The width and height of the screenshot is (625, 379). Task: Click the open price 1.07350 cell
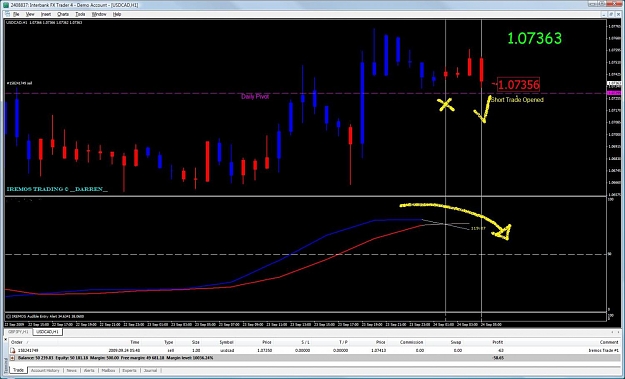pyautogui.click(x=265, y=350)
